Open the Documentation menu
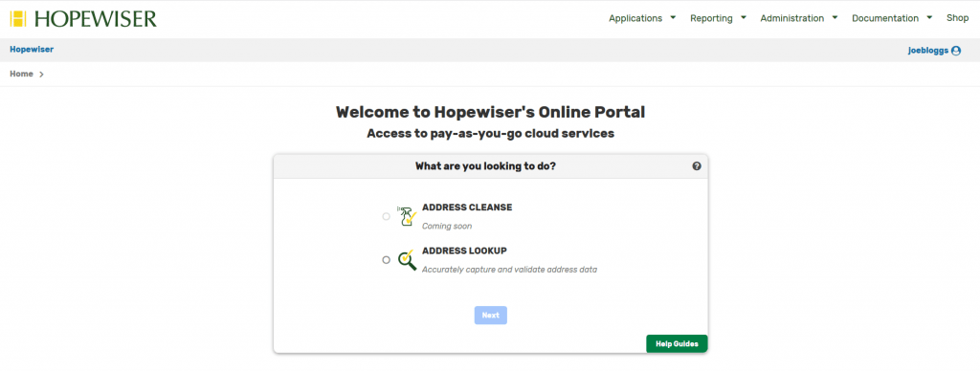 885,18
